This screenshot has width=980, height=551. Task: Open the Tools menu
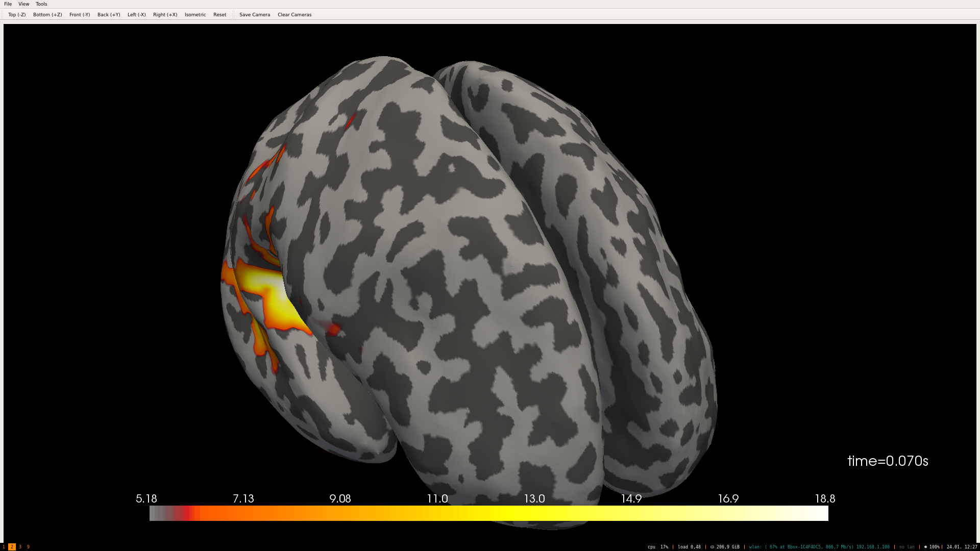(x=41, y=4)
